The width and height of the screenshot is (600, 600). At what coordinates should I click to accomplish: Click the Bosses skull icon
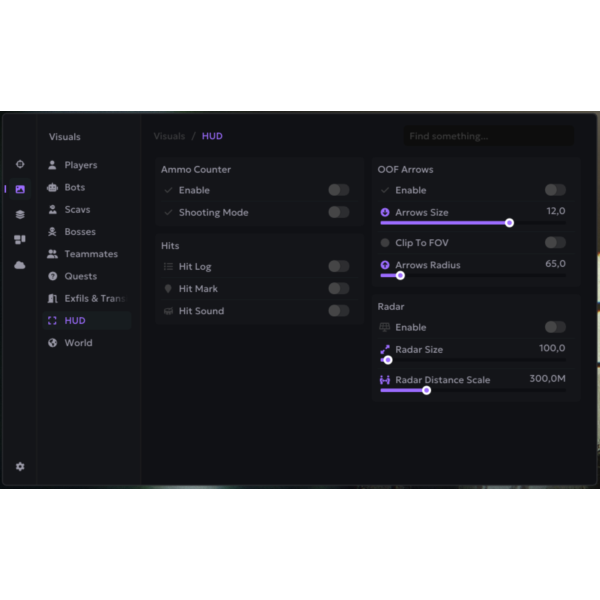click(x=52, y=232)
